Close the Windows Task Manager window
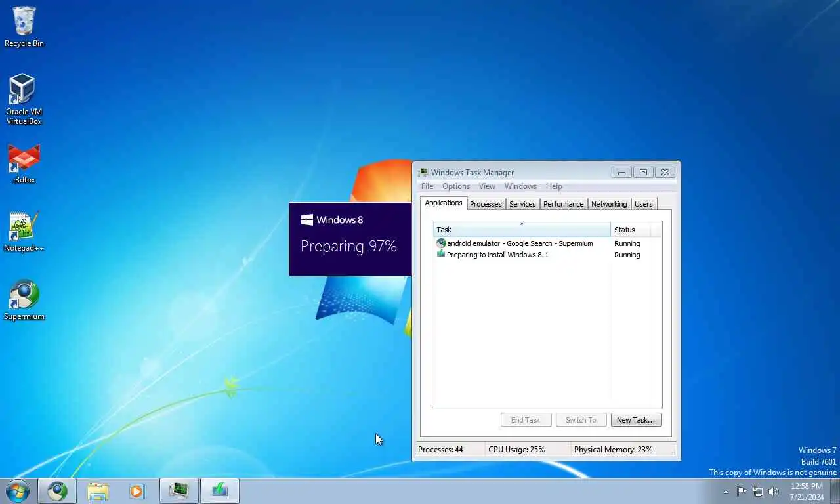 click(665, 173)
